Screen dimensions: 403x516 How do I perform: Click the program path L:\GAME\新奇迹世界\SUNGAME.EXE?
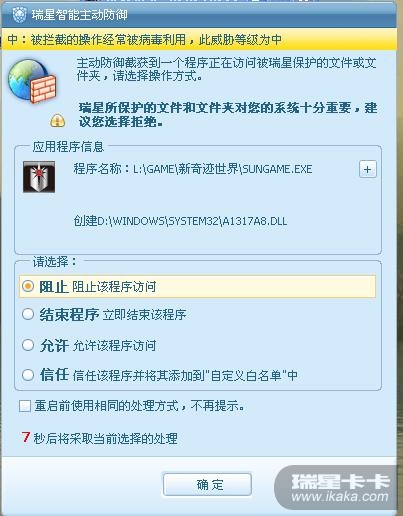pyautogui.click(x=223, y=169)
